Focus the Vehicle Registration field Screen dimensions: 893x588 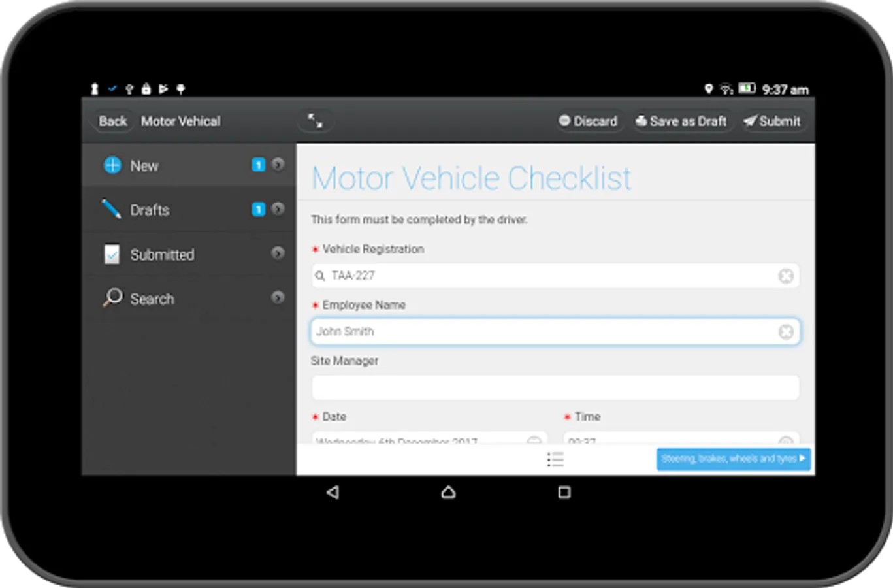(555, 276)
